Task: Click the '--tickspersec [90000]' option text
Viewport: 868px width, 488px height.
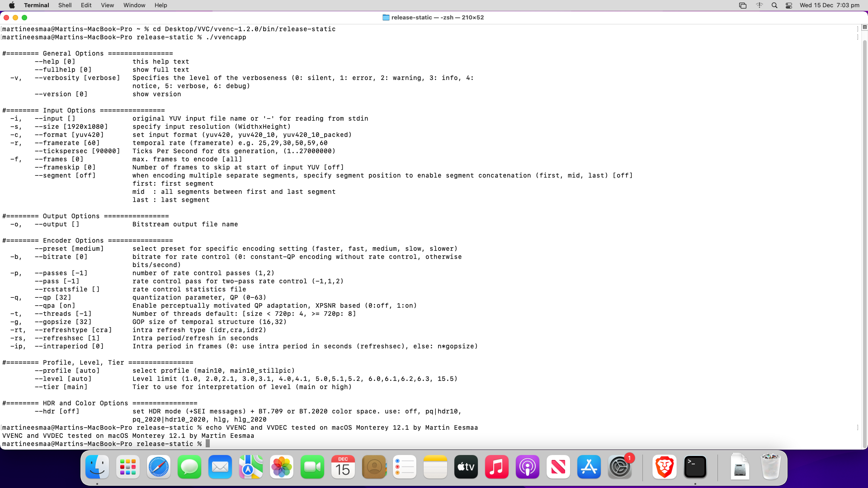Action: pyautogui.click(x=77, y=151)
